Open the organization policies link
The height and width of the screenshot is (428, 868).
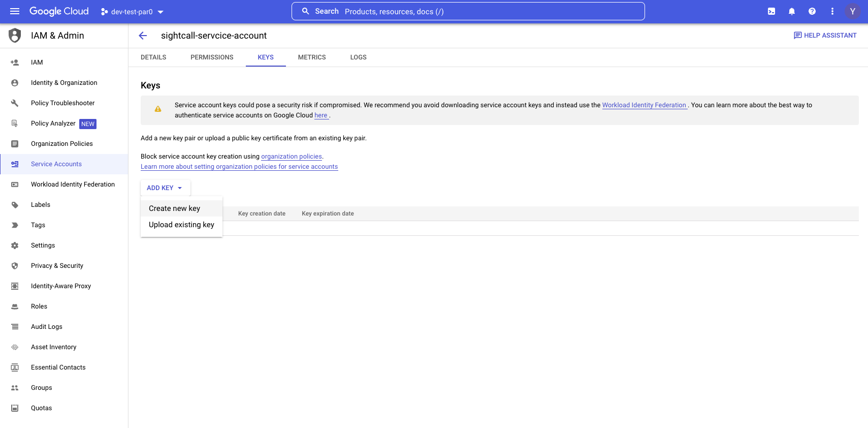pyautogui.click(x=292, y=157)
